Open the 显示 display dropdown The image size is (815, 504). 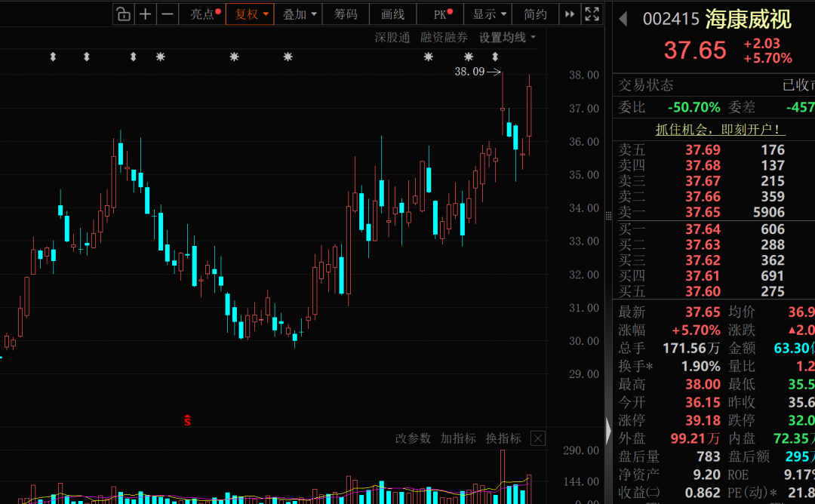point(488,14)
